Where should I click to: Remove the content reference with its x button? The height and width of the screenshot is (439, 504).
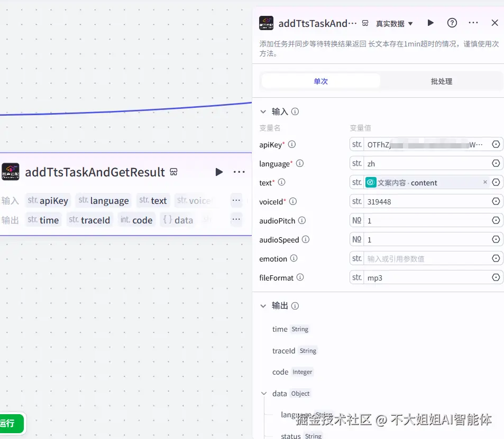pos(485,182)
